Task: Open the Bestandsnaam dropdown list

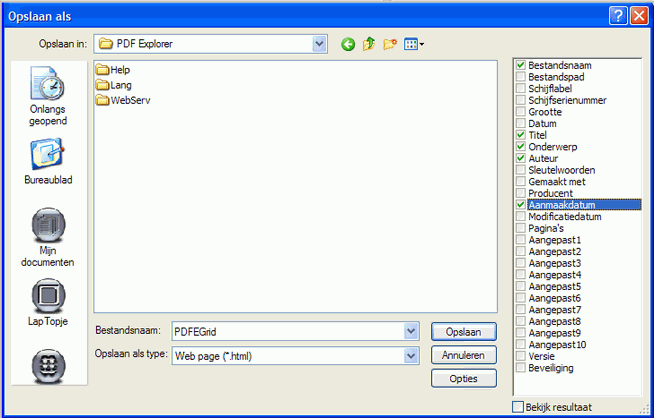Action: [410, 331]
